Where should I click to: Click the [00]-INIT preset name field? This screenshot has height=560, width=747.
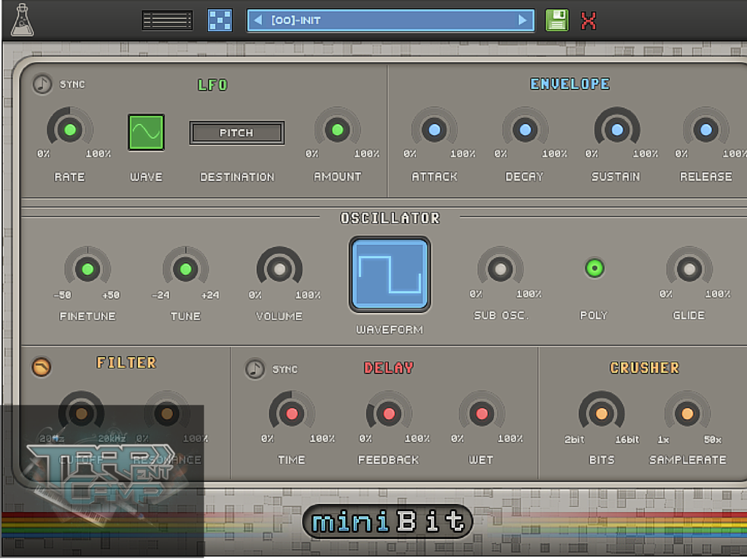(x=390, y=20)
